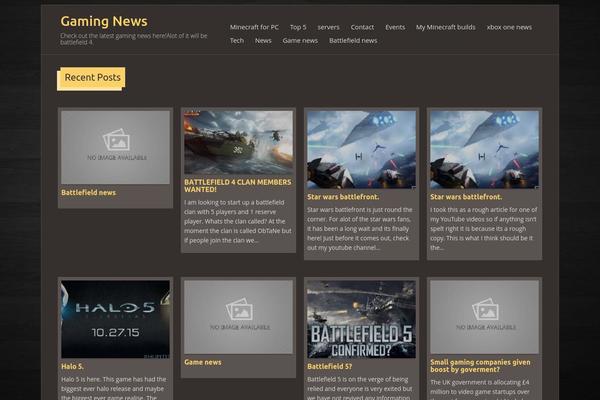Open the Gaming News site title
Image resolution: width=600 pixels, height=400 pixels.
pos(104,21)
